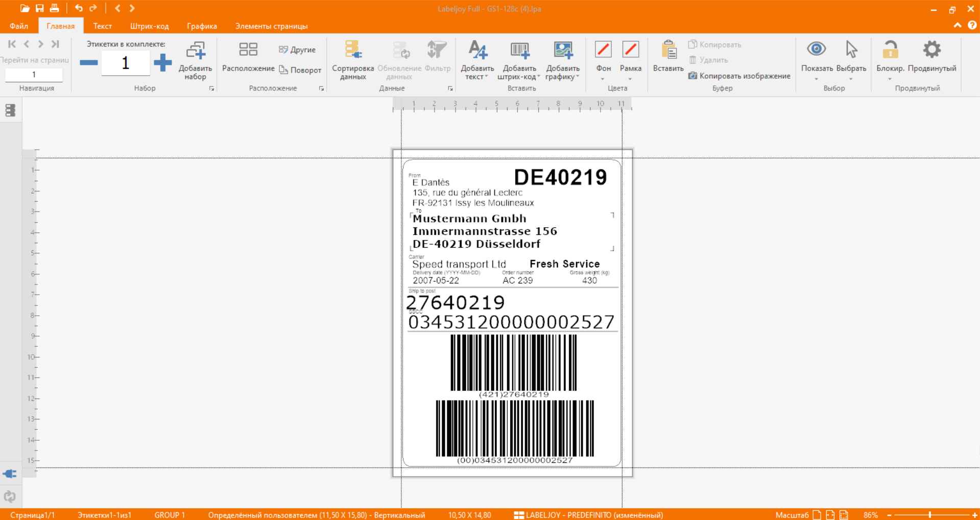Screen dimensions: 980x520
Task: Open Сортировка данных tool
Action: pyautogui.click(x=353, y=60)
